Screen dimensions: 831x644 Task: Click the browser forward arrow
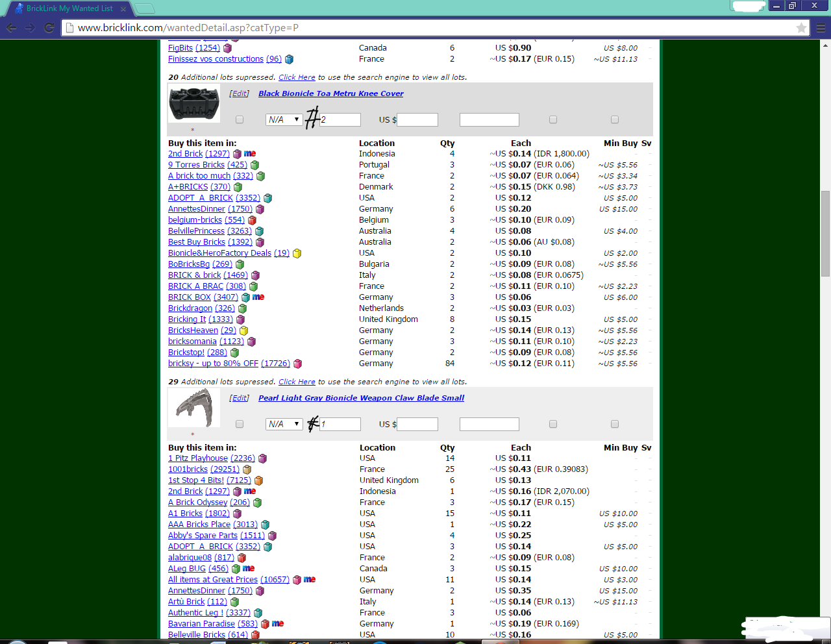click(30, 28)
